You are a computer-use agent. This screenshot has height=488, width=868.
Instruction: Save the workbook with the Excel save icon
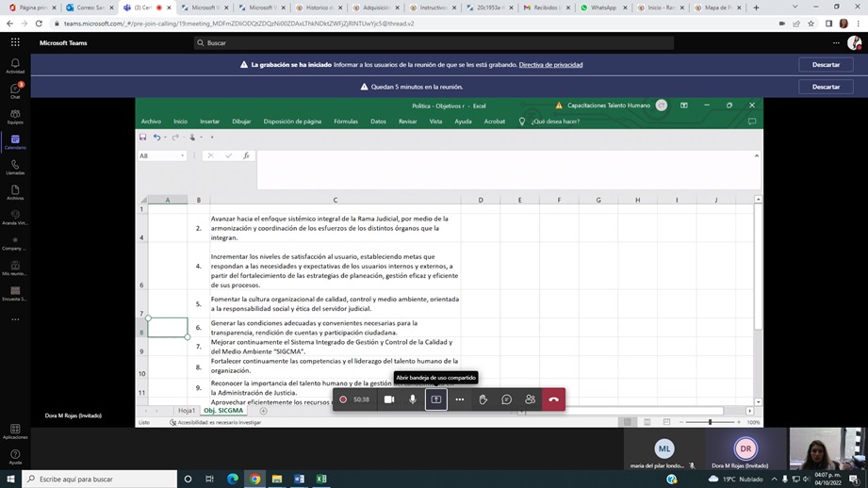click(143, 138)
